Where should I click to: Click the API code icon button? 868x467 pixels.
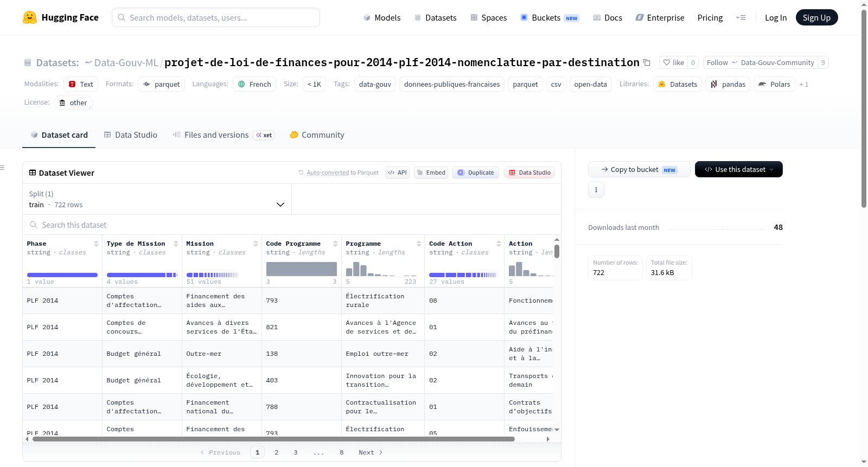[397, 172]
